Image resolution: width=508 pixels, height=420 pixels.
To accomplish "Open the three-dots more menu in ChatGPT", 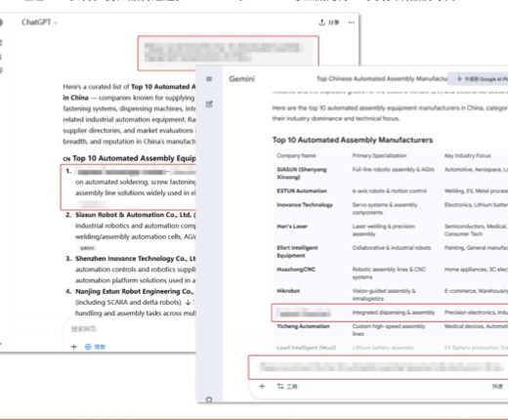I will [351, 22].
